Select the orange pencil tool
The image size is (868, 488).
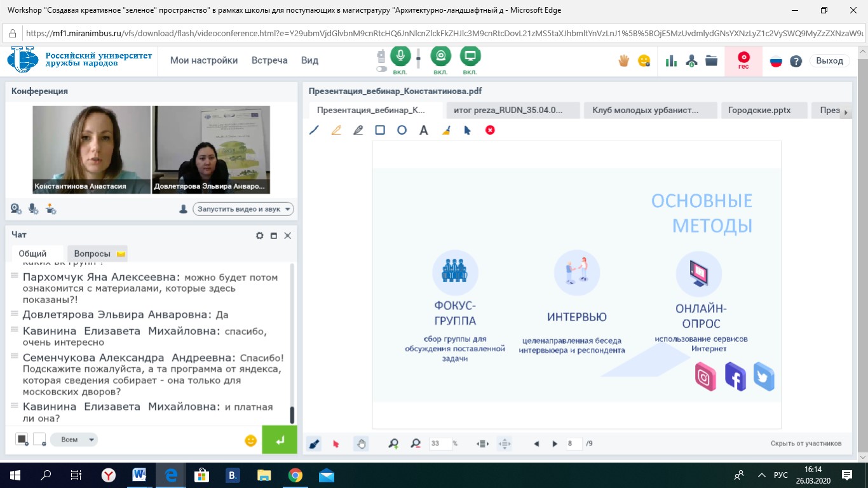336,130
